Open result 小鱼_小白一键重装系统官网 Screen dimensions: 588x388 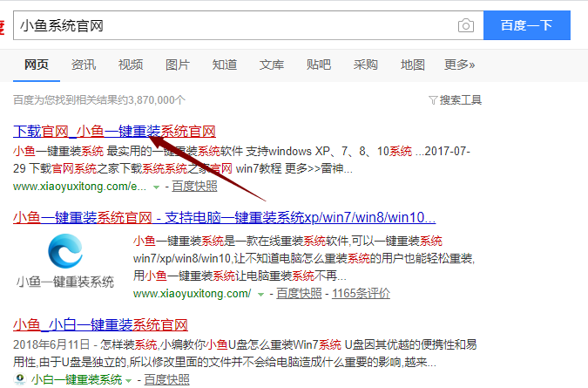100,324
